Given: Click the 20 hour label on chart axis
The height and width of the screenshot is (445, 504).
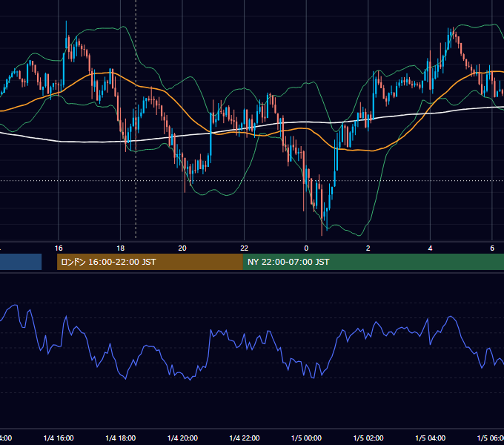Looking at the screenshot, I should 182,248.
